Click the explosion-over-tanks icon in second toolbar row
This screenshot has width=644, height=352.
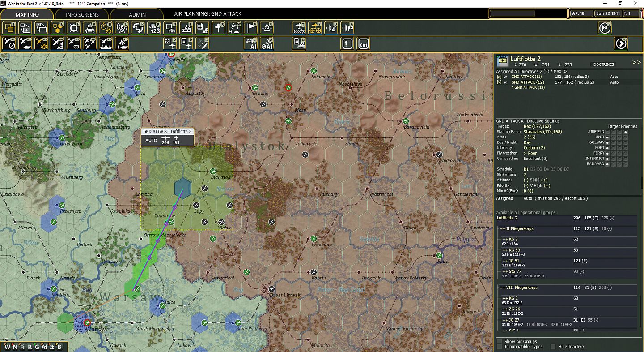pyautogui.click(x=122, y=43)
